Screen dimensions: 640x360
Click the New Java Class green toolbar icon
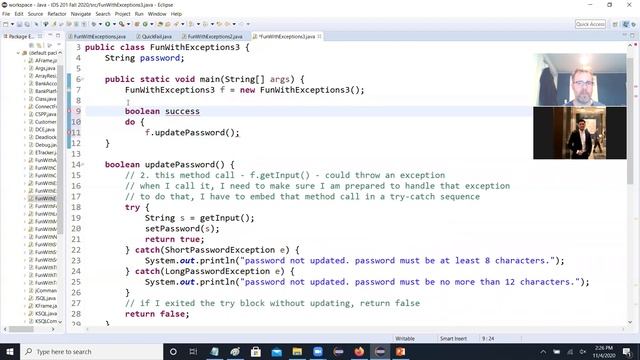(145, 24)
